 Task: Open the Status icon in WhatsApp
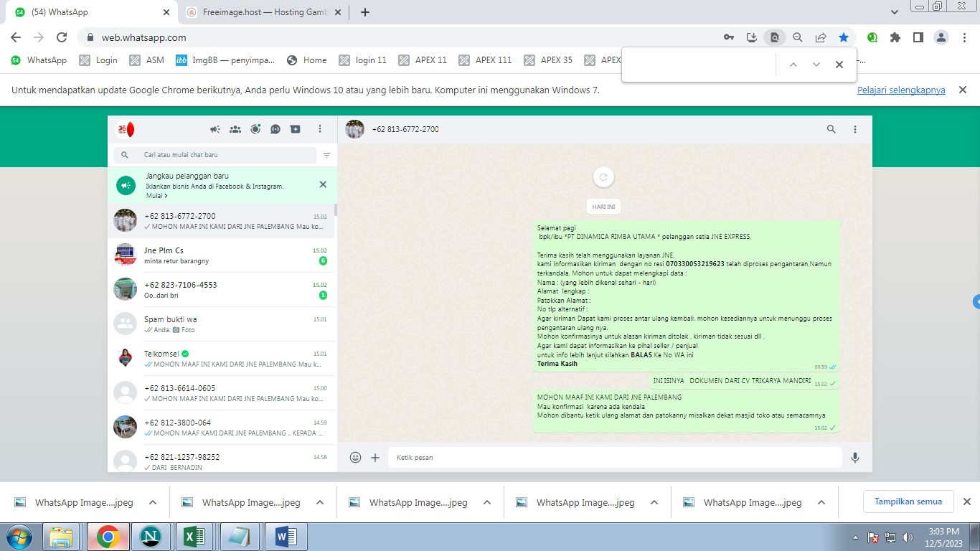(255, 129)
